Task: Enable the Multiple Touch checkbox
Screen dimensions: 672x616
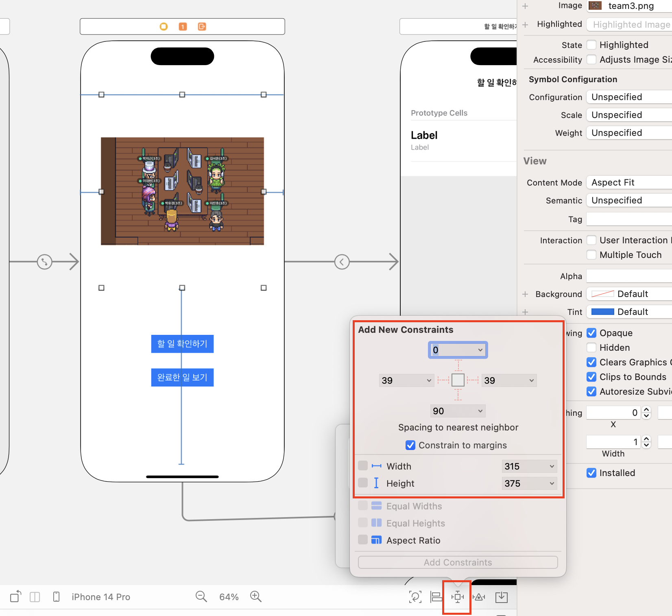Action: [591, 255]
